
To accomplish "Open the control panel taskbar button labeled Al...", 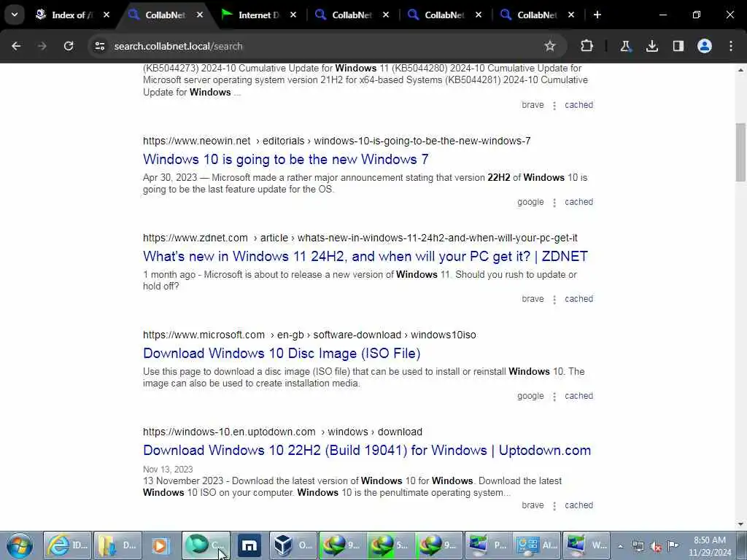I will point(537,545).
